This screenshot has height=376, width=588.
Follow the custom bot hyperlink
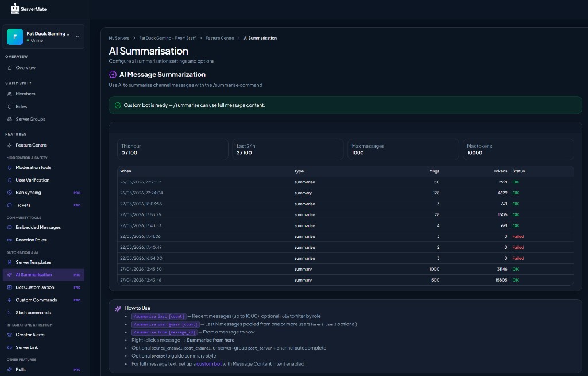coord(209,363)
